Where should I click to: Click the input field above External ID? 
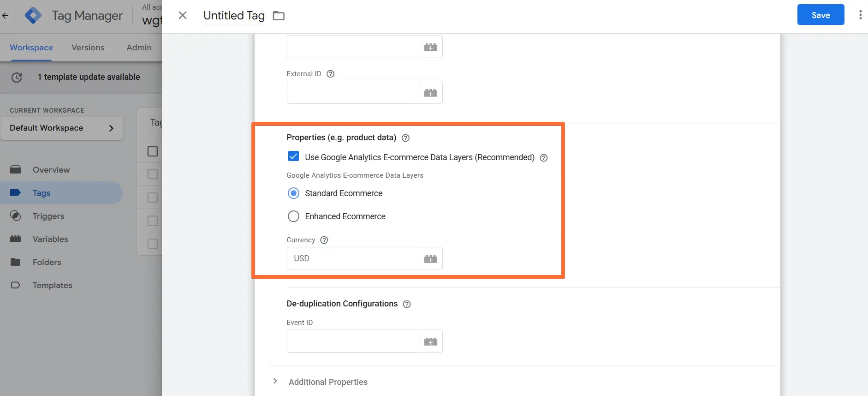pos(353,47)
